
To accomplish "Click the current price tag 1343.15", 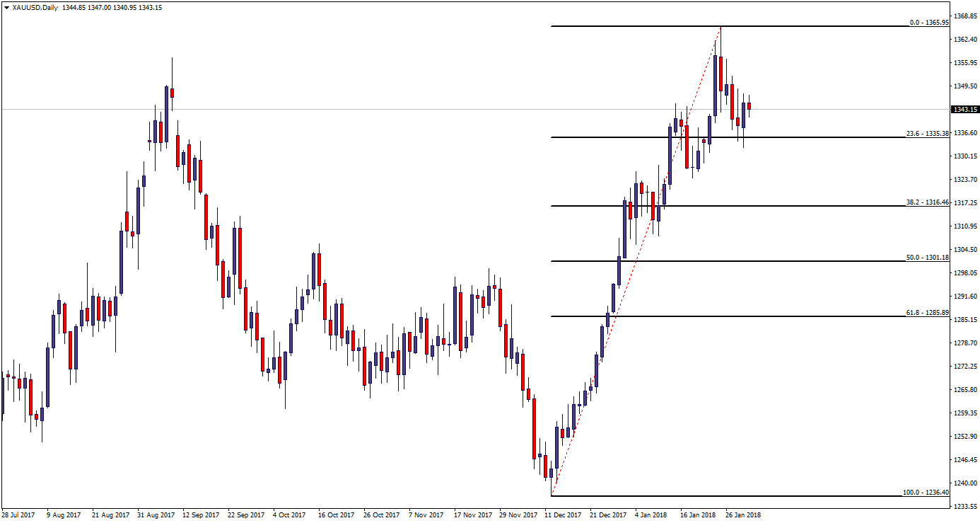I will click(x=965, y=110).
